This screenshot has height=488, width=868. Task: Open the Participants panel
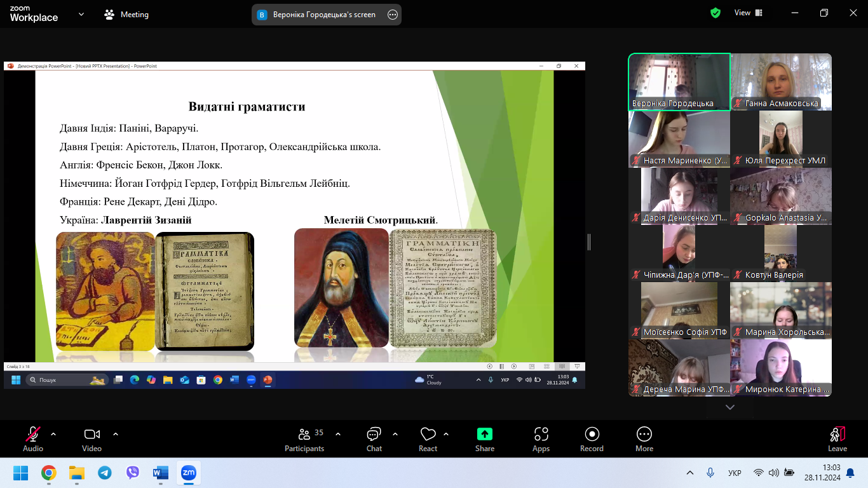coord(304,439)
